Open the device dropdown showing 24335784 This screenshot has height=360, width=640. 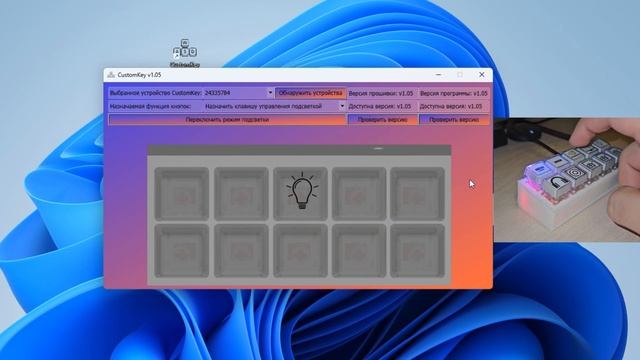238,93
